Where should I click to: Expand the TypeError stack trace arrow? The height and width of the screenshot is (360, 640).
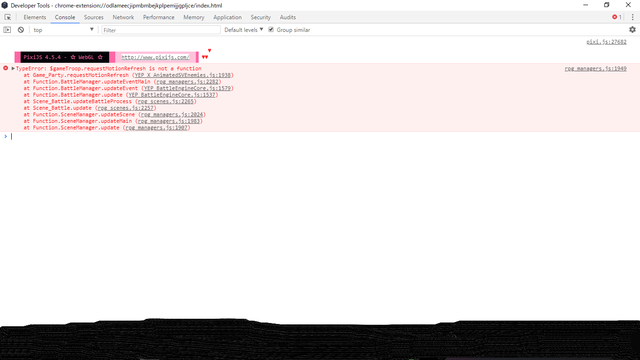(x=13, y=69)
